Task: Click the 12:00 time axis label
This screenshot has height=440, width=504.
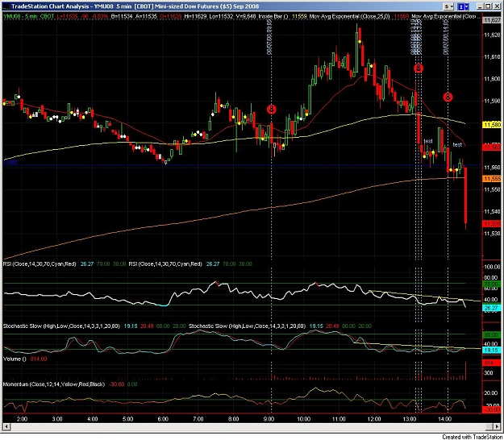Action: [374, 419]
